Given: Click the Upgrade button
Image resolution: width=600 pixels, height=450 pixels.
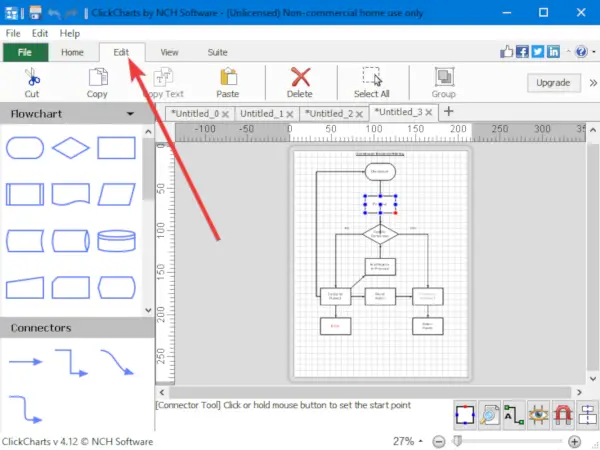Looking at the screenshot, I should [553, 83].
